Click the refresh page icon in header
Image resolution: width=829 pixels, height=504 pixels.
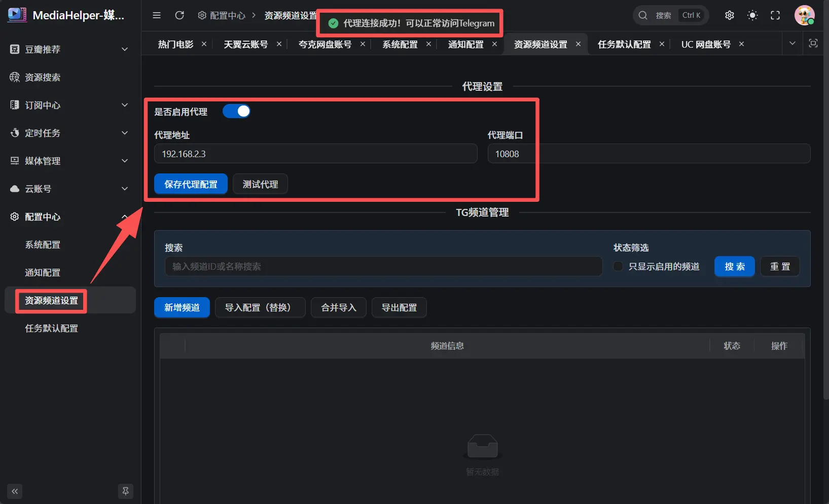point(179,15)
